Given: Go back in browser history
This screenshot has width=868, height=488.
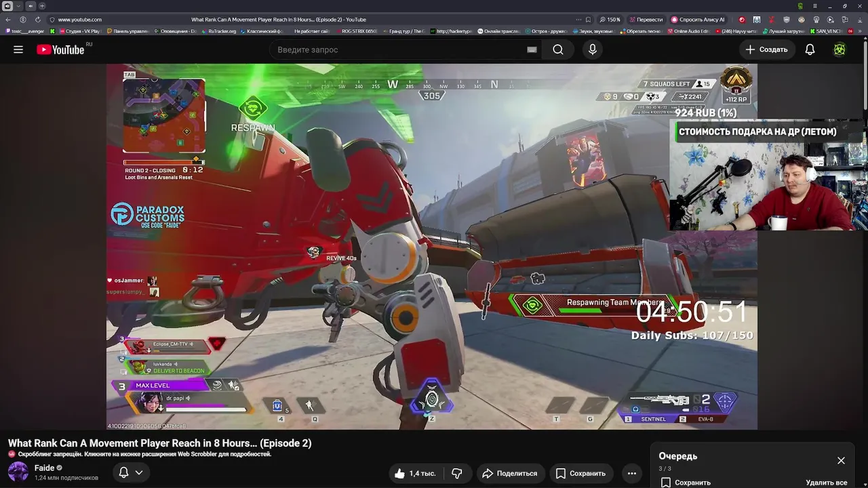Looking at the screenshot, I should 8,20.
